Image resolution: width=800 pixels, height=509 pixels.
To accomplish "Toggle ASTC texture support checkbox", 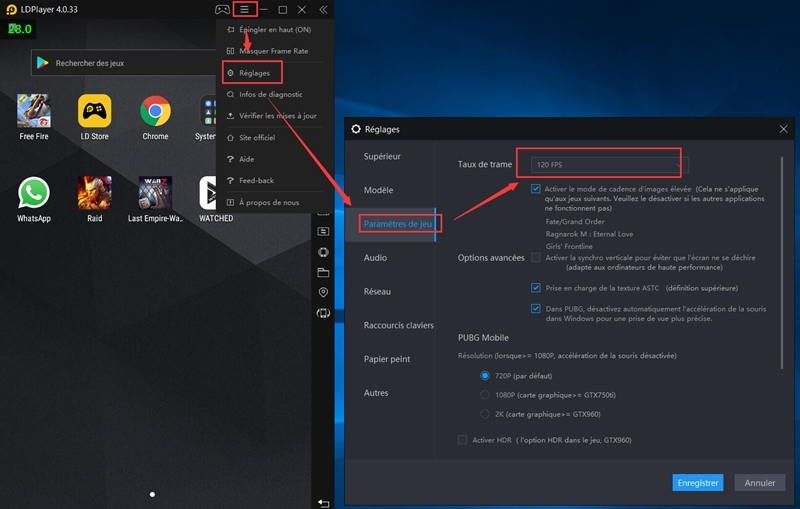I will point(535,288).
